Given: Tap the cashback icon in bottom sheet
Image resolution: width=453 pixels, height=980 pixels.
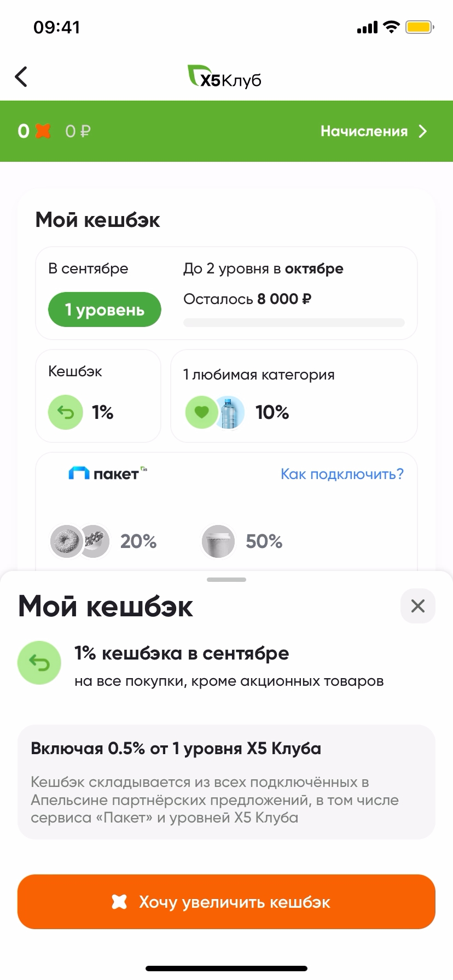Looking at the screenshot, I should point(39,663).
